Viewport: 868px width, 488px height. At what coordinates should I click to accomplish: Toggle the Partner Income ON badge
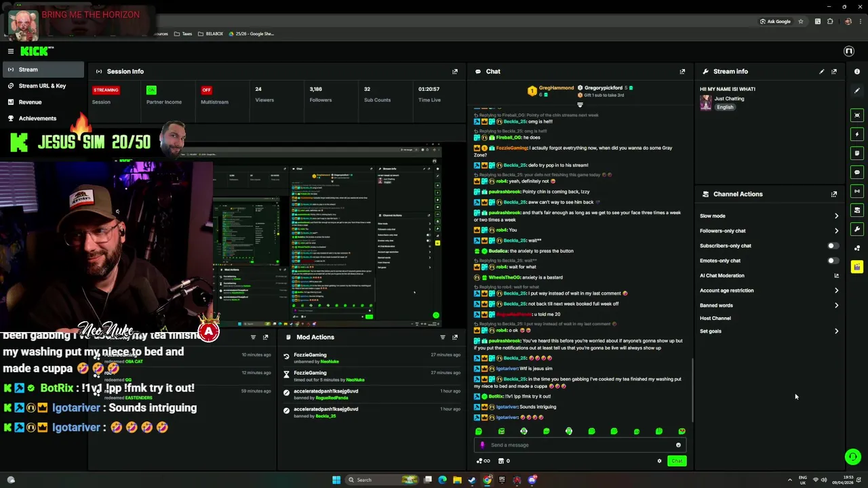point(151,89)
